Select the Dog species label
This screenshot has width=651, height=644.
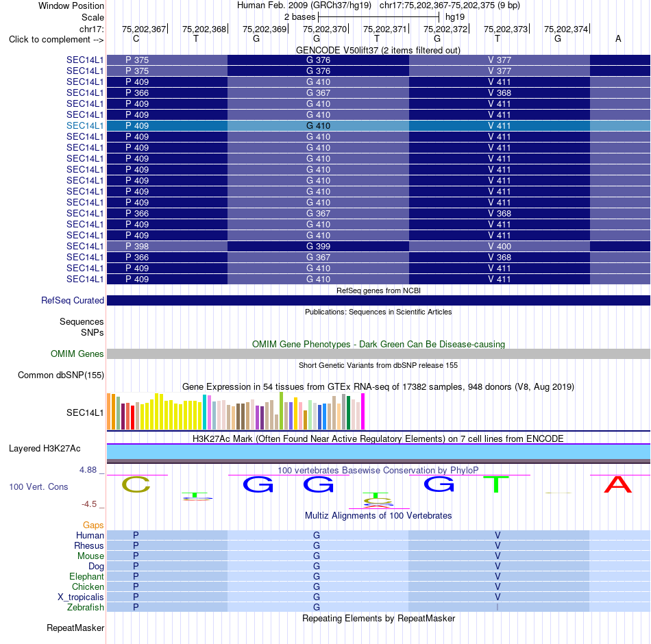pyautogui.click(x=96, y=566)
